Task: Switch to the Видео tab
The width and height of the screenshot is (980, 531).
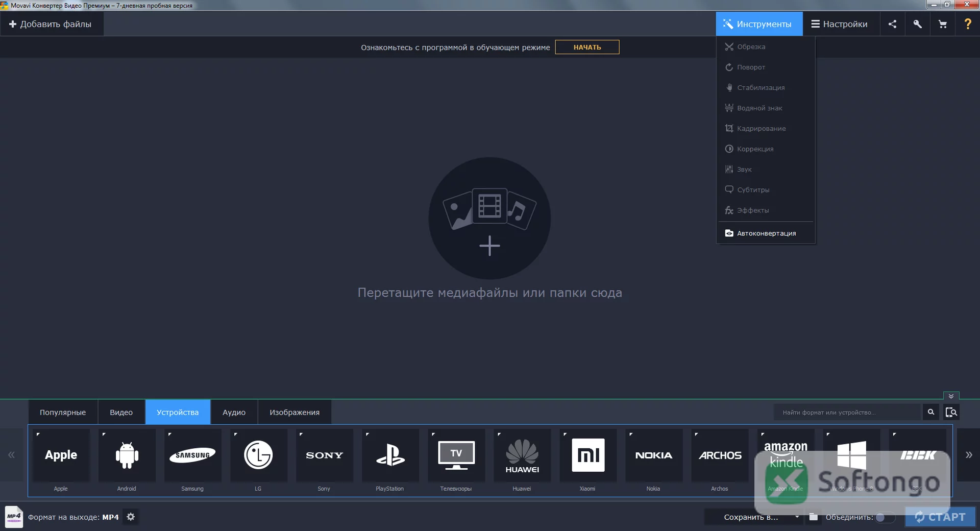Action: coord(121,412)
